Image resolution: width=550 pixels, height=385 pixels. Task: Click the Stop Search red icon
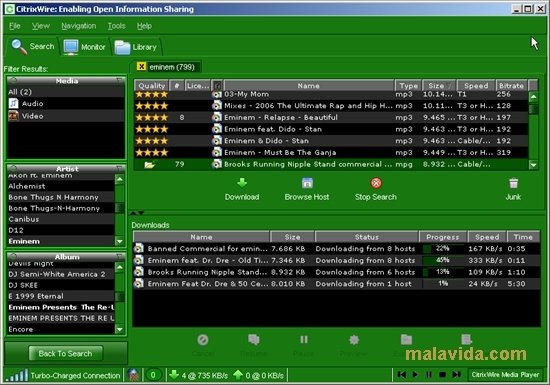[376, 183]
